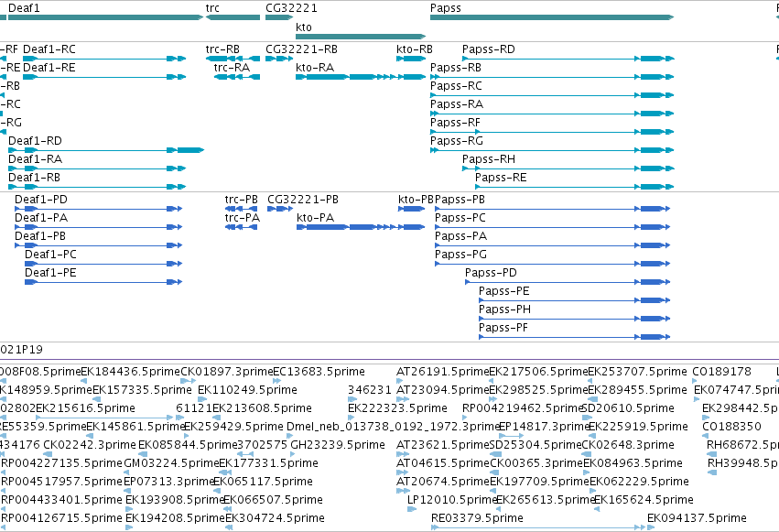Click EST EK110249.5prime
779x532 pixels.
pyautogui.click(x=247, y=390)
